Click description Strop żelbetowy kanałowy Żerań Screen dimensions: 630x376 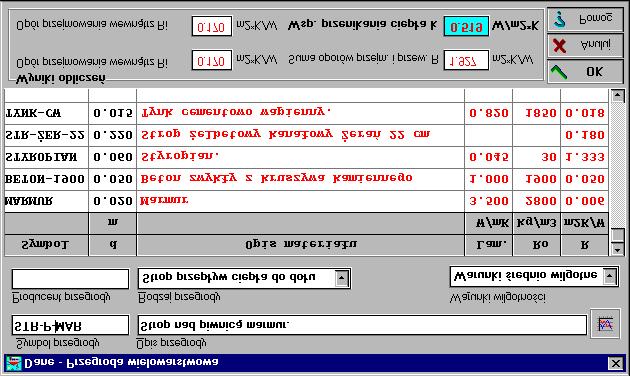(x=301, y=135)
